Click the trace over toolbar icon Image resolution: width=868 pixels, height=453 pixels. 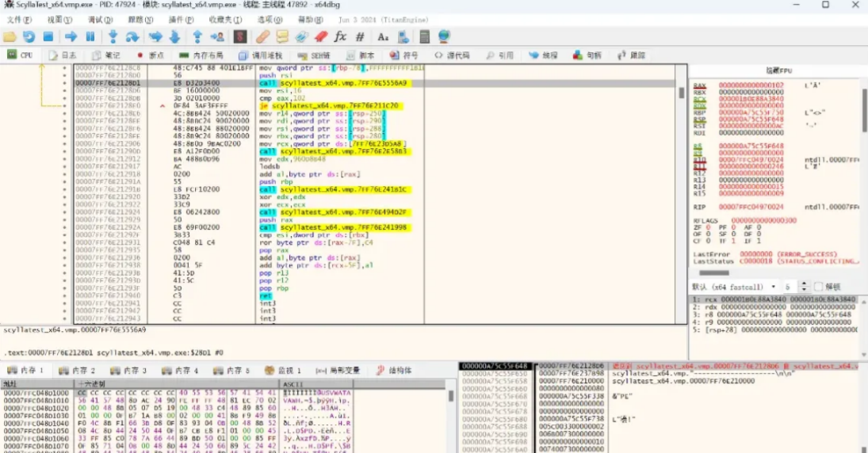tap(175, 37)
